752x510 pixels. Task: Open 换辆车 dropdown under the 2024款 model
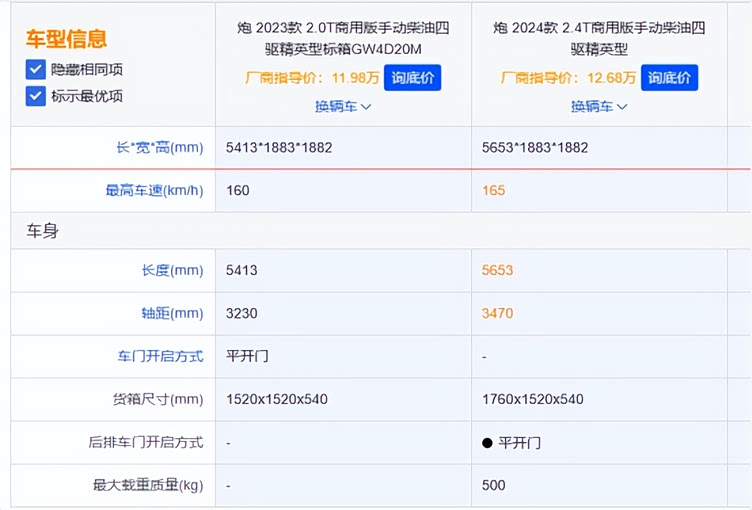click(x=599, y=106)
